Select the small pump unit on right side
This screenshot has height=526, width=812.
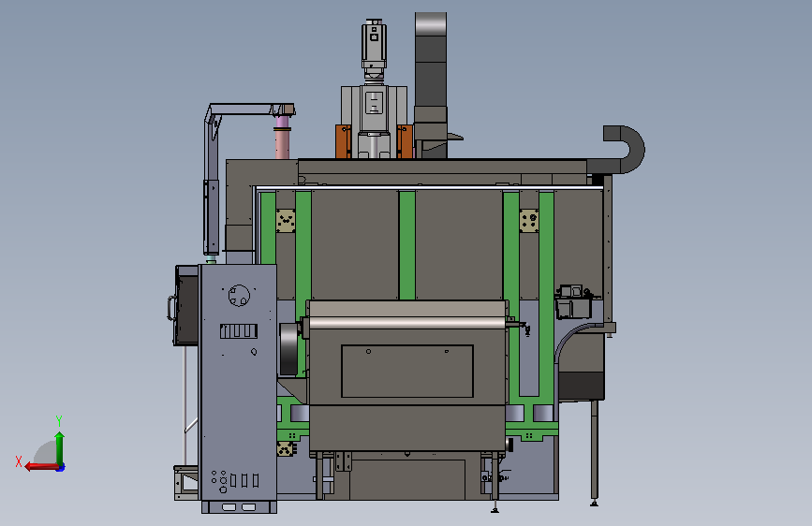click(573, 301)
